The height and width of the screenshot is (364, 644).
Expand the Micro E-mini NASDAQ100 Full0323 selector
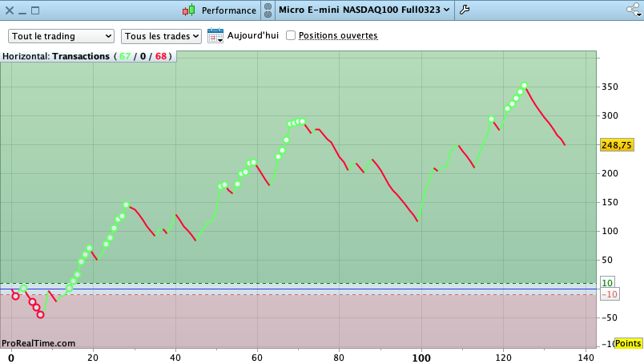(364, 10)
